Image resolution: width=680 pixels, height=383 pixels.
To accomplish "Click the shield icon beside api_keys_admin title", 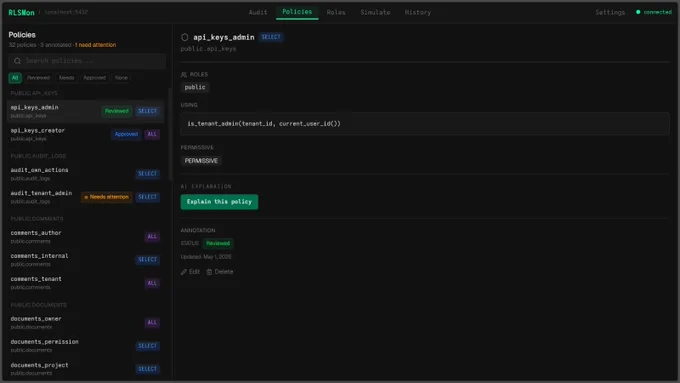I will pyautogui.click(x=185, y=37).
